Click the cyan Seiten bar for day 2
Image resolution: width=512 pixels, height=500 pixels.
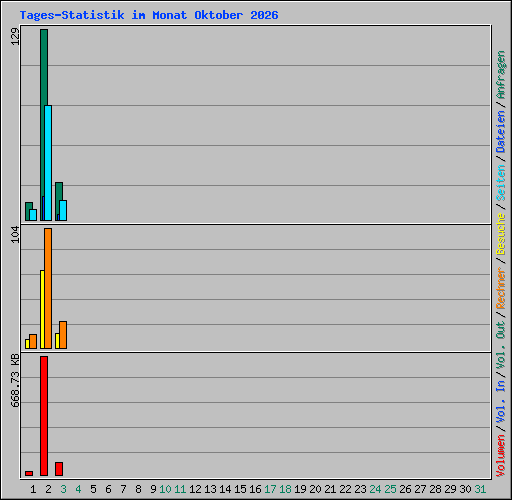(48, 163)
